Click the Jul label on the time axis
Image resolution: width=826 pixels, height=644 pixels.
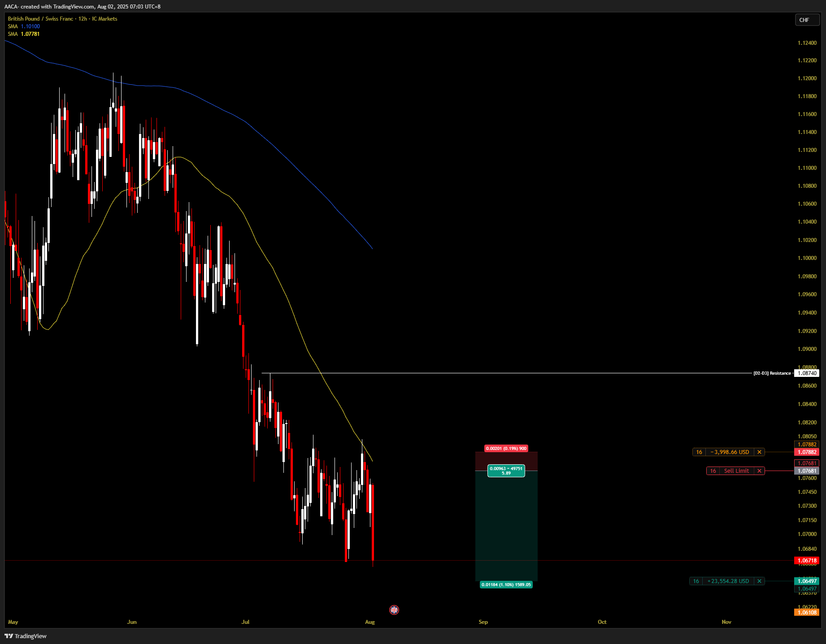point(245,622)
